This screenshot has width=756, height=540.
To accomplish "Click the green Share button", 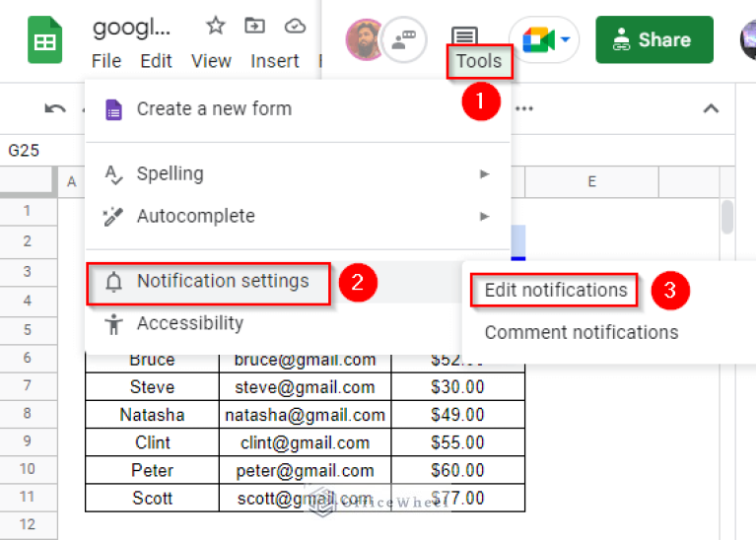I will click(653, 39).
